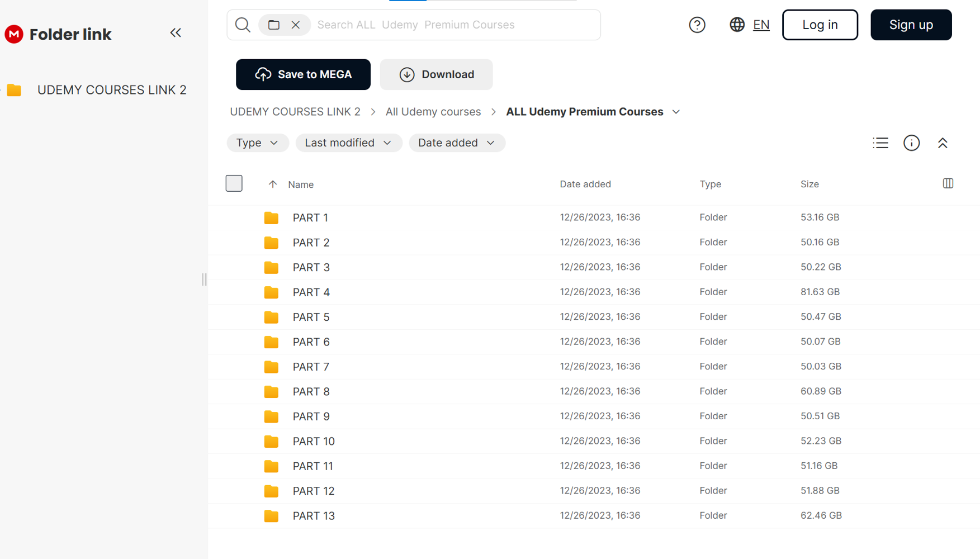Image resolution: width=980 pixels, height=559 pixels.
Task: Open the Date added filter dropdown
Action: [456, 143]
